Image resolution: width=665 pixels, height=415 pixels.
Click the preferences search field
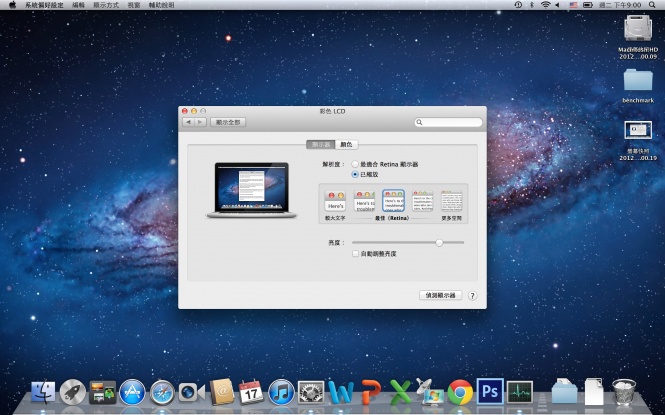pyautogui.click(x=448, y=122)
